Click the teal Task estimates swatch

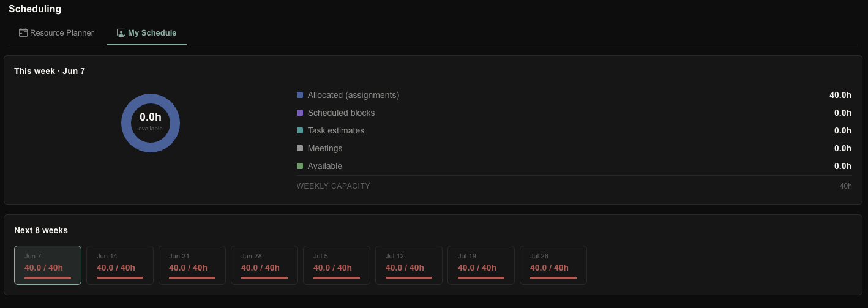tap(300, 131)
